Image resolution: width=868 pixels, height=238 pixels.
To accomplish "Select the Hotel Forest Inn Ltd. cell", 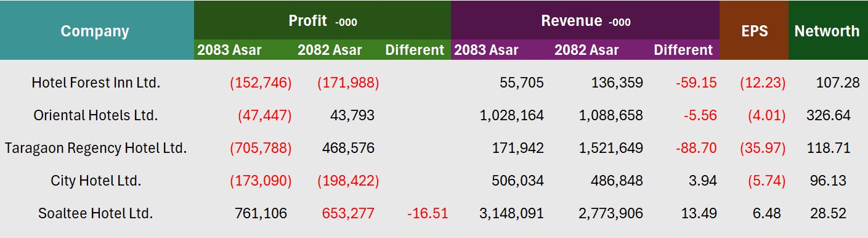I will tap(96, 83).
